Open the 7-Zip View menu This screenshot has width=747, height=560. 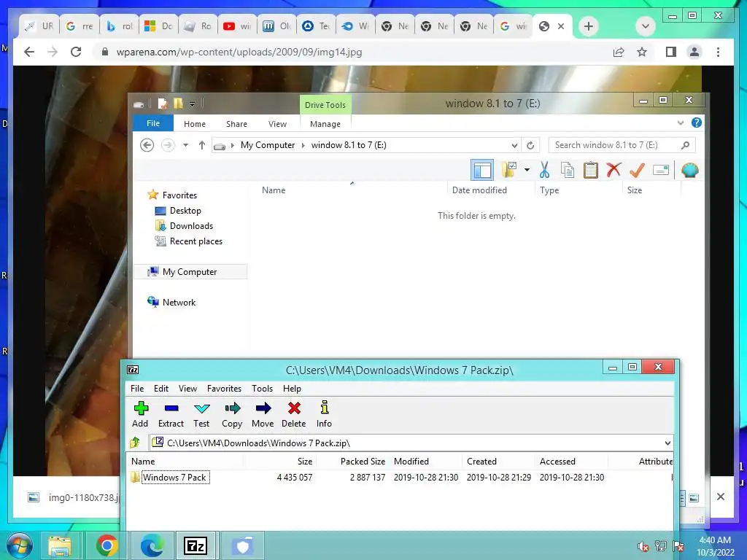click(187, 389)
